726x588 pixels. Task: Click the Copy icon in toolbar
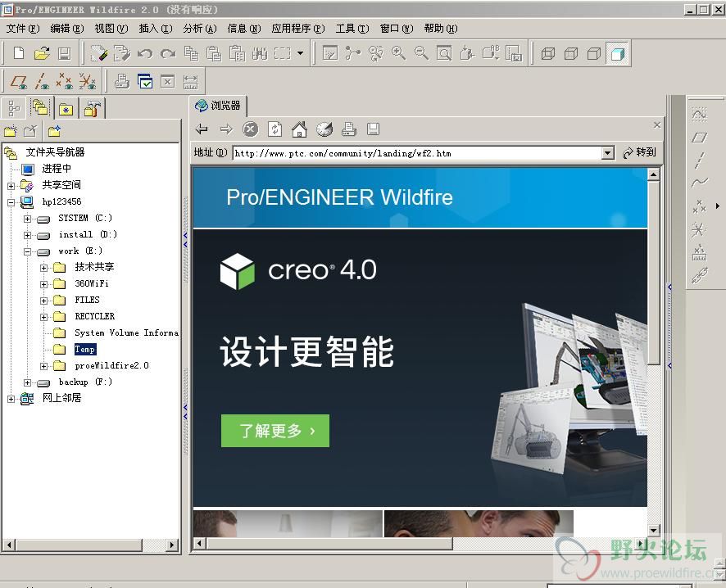[x=191, y=54]
